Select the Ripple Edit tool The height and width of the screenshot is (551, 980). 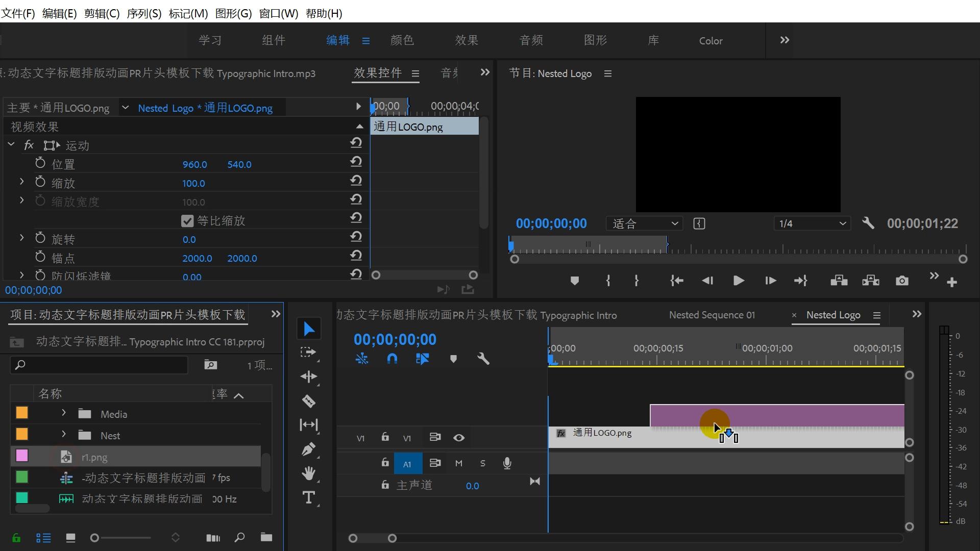[x=309, y=377]
